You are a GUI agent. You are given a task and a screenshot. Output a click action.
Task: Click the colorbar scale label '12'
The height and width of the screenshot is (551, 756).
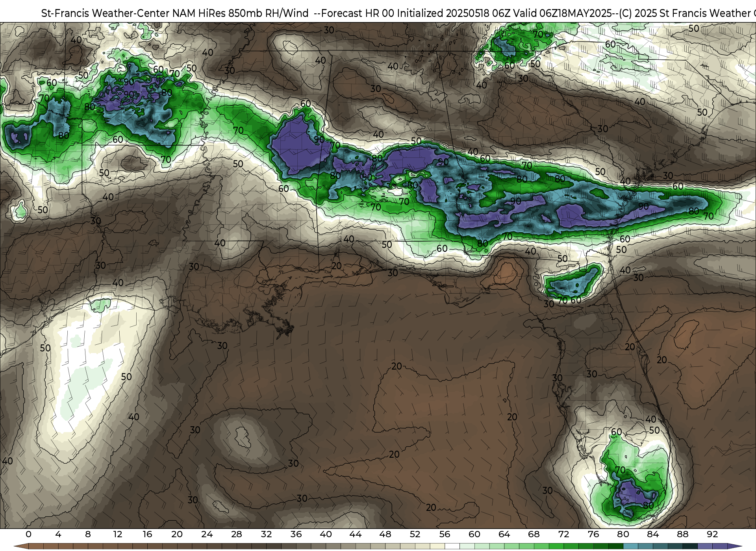pos(118,534)
